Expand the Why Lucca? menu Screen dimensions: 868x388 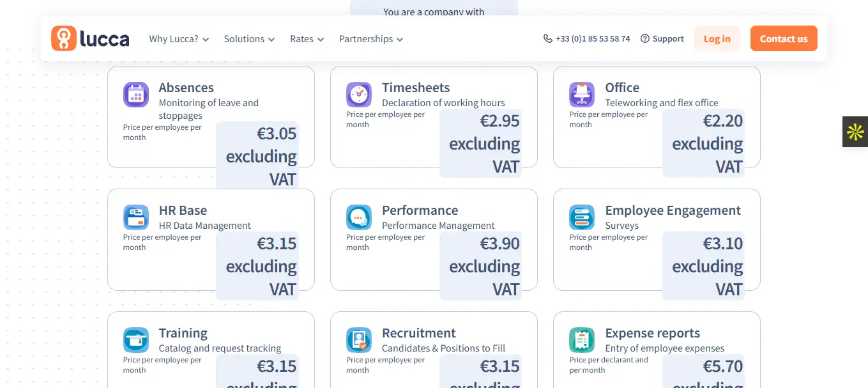pyautogui.click(x=179, y=39)
